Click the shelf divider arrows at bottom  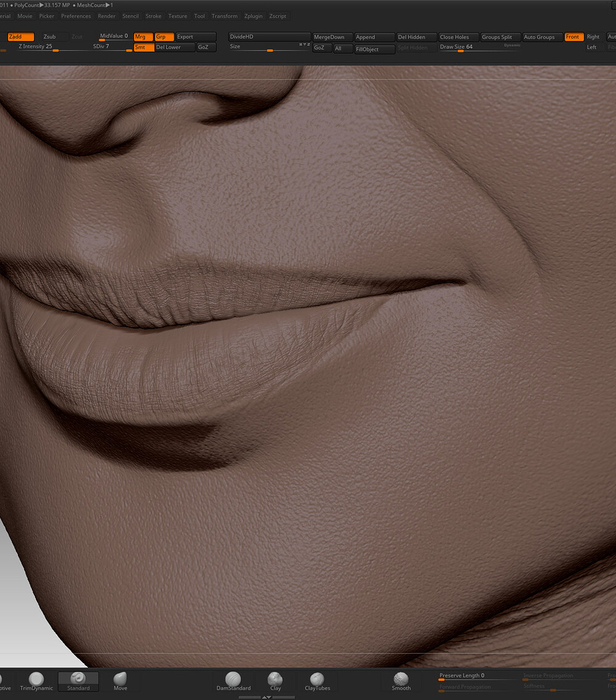pos(267,697)
